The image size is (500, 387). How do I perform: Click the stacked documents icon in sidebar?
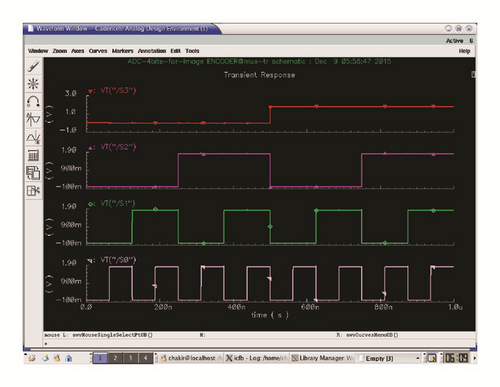pos(33,173)
